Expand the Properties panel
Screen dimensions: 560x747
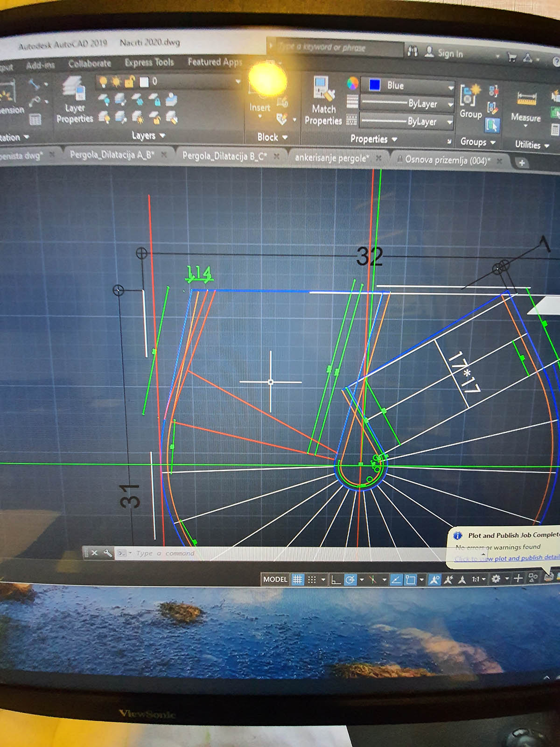point(373,139)
